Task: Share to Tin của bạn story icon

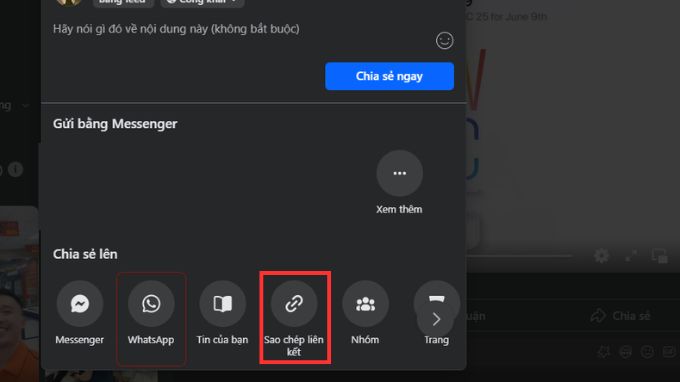Action: [x=222, y=304]
